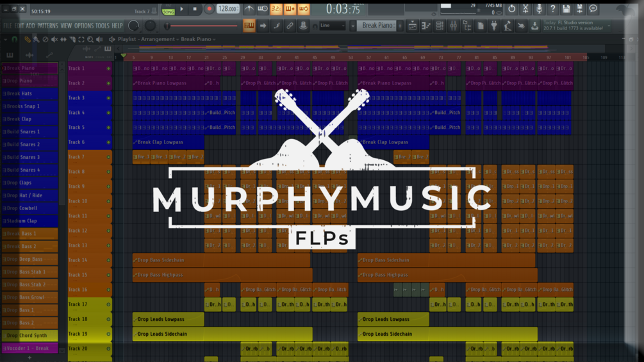Toggle the 3.2.1 countdown before recording
Image resolution: width=644 pixels, height=362 pixels.
click(x=276, y=8)
